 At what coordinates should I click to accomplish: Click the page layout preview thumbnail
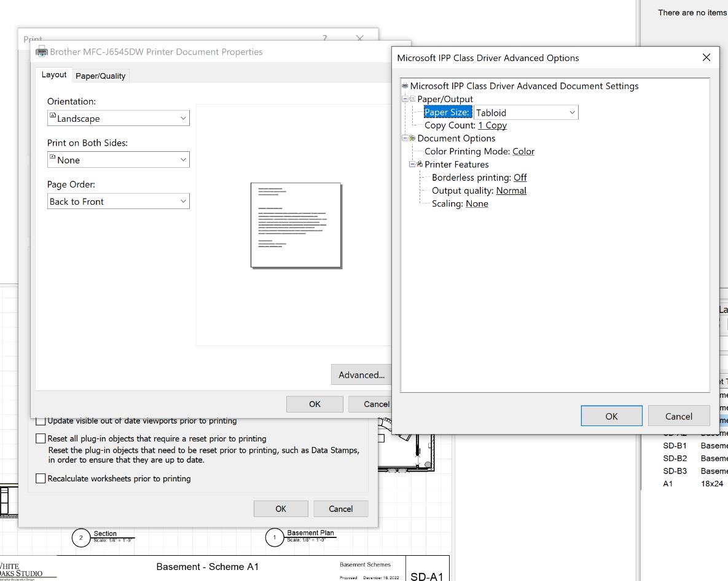tap(296, 225)
